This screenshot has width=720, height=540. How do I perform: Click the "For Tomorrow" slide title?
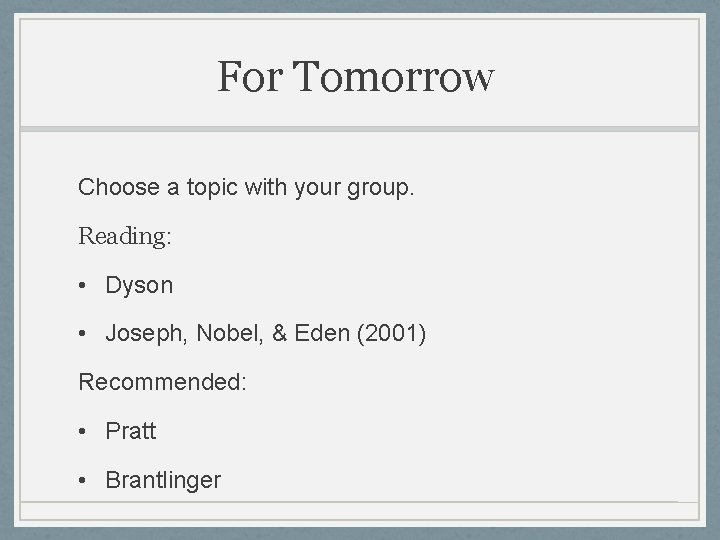356,77
